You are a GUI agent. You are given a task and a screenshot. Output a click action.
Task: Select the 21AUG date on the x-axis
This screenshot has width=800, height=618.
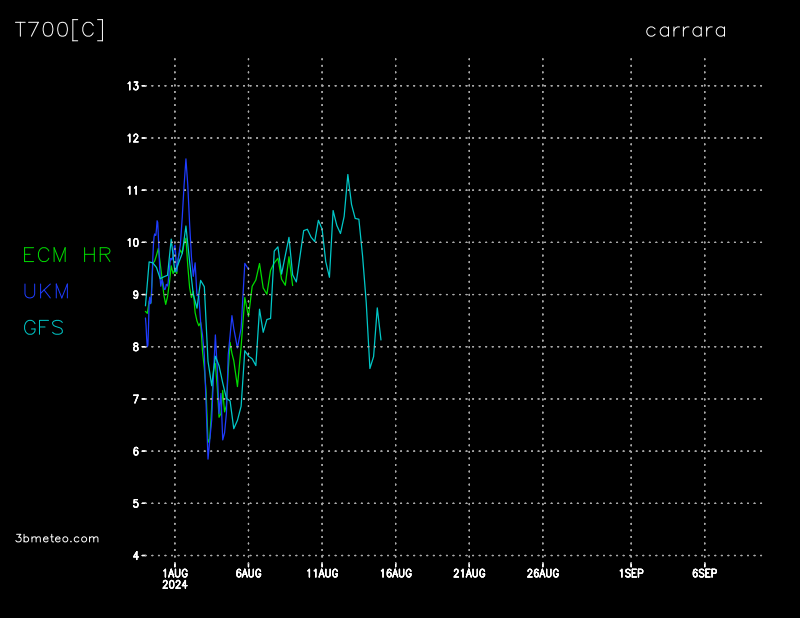(469, 573)
